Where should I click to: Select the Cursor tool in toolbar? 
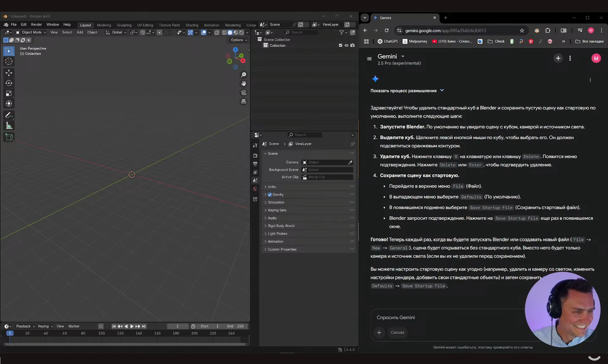tap(9, 61)
